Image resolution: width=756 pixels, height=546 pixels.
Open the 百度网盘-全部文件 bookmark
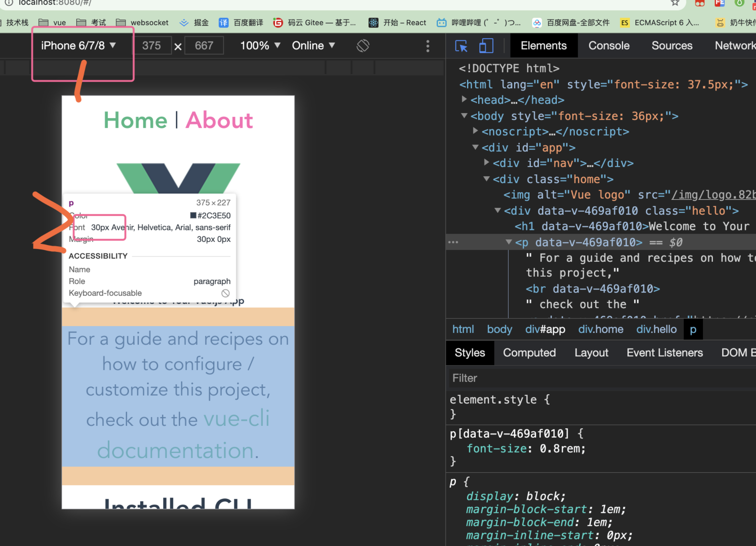tap(571, 23)
